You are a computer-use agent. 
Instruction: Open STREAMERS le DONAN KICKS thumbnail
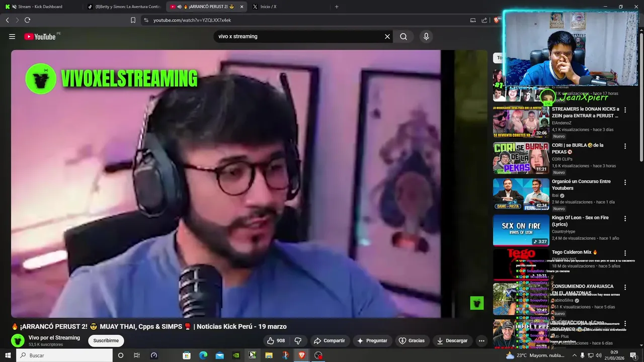(x=521, y=121)
